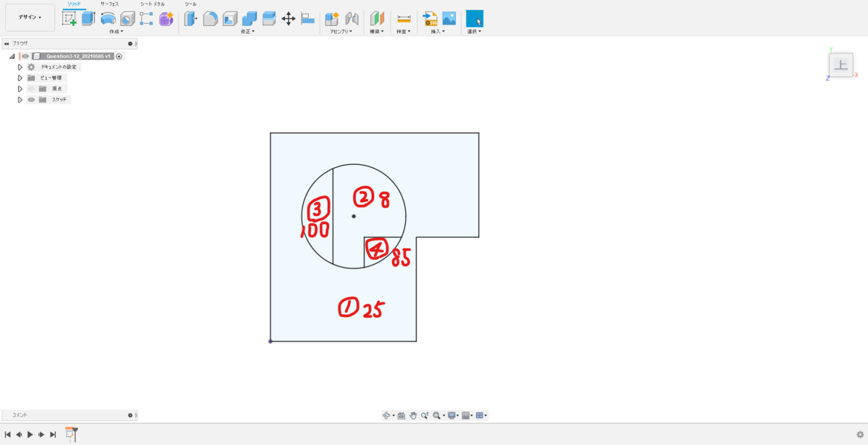This screenshot has height=445, width=868.
Task: Open the デザイン workspace dropdown
Action: (30, 17)
